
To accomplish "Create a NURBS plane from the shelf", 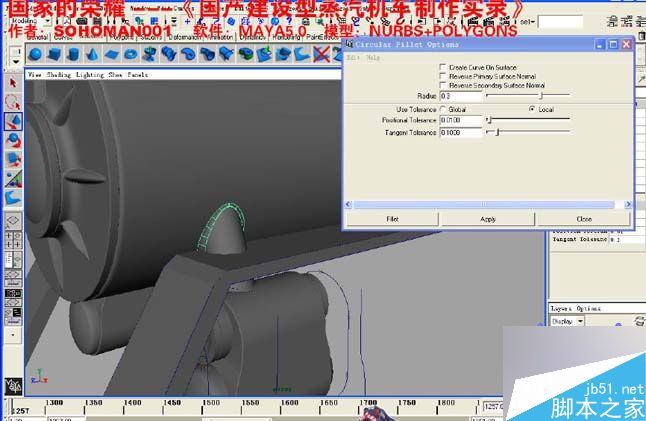I will point(111,54).
